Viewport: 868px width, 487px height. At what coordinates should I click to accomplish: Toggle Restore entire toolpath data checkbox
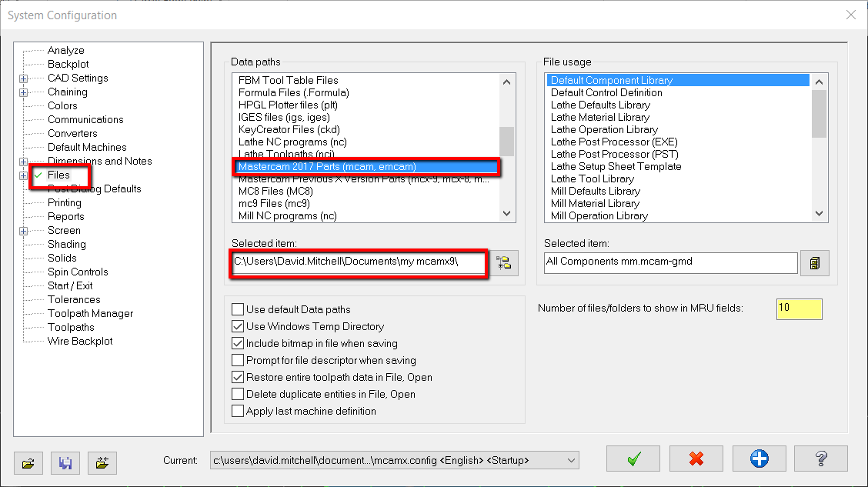(238, 378)
